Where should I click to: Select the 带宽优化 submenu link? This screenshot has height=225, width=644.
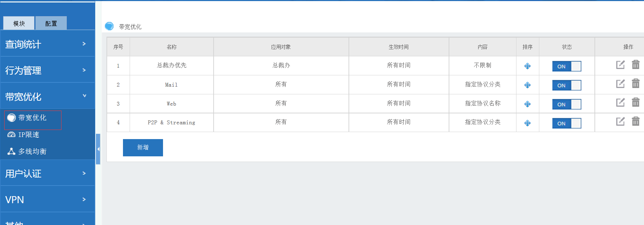(x=32, y=118)
